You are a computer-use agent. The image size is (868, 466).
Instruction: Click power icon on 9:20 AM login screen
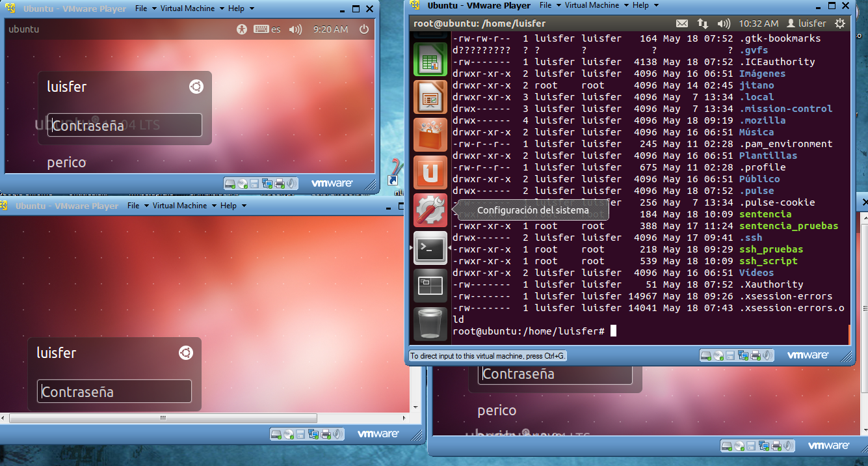pyautogui.click(x=364, y=29)
